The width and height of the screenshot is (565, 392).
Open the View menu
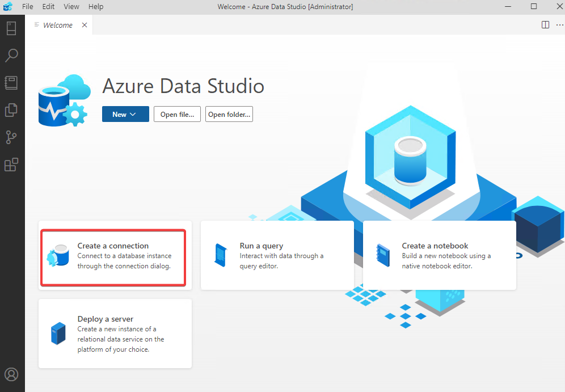coord(71,6)
